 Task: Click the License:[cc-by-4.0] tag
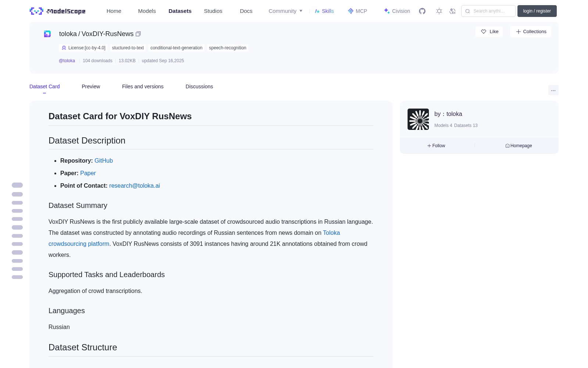[x=83, y=48]
